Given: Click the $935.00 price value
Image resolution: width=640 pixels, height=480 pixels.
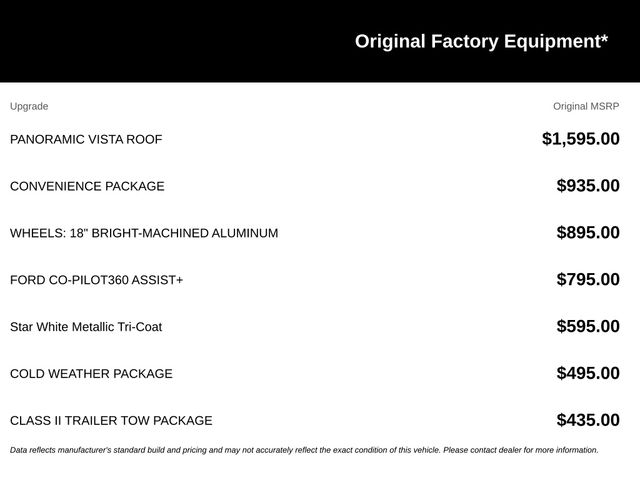Looking at the screenshot, I should coord(588,186).
